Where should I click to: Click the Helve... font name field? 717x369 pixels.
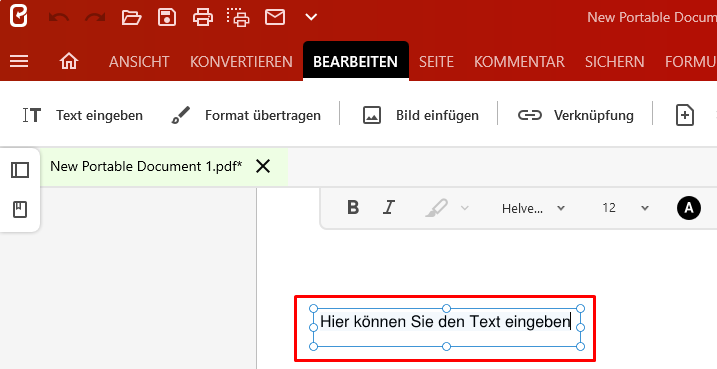coord(522,209)
